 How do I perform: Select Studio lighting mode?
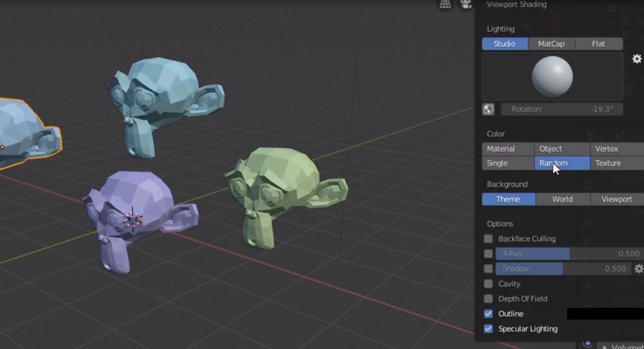pos(505,44)
